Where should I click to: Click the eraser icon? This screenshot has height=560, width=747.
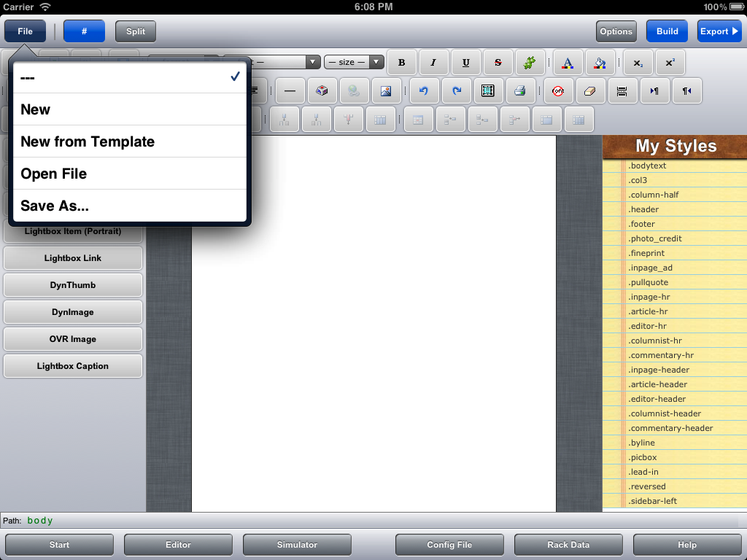pos(591,91)
